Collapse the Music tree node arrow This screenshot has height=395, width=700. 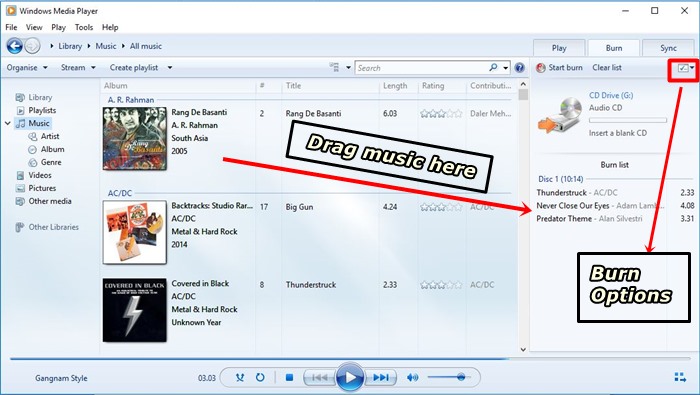click(8, 123)
